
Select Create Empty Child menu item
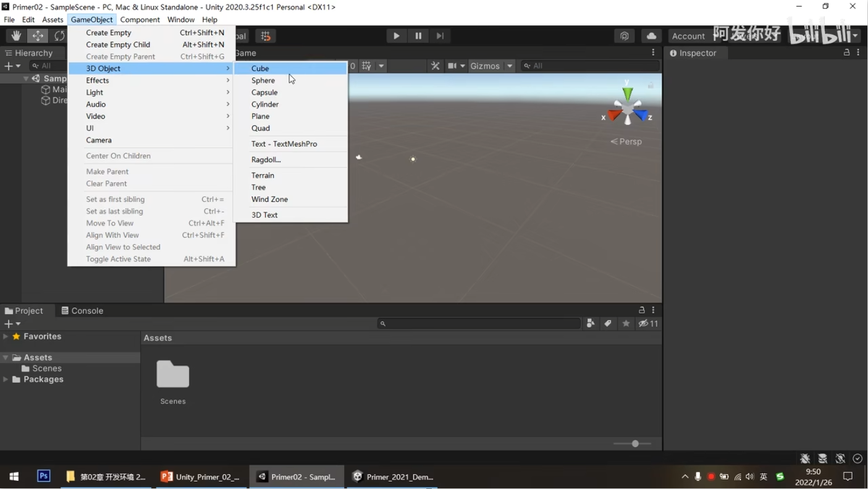tap(151, 45)
